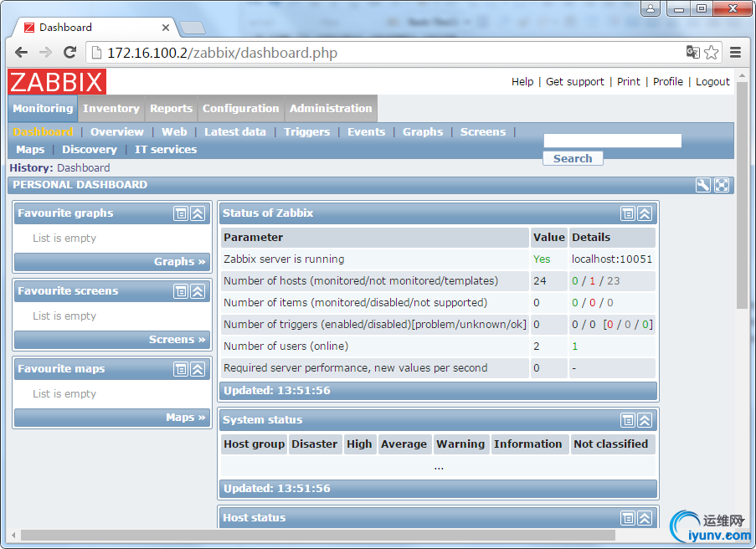Click the 'Not classified' column header

pos(611,444)
